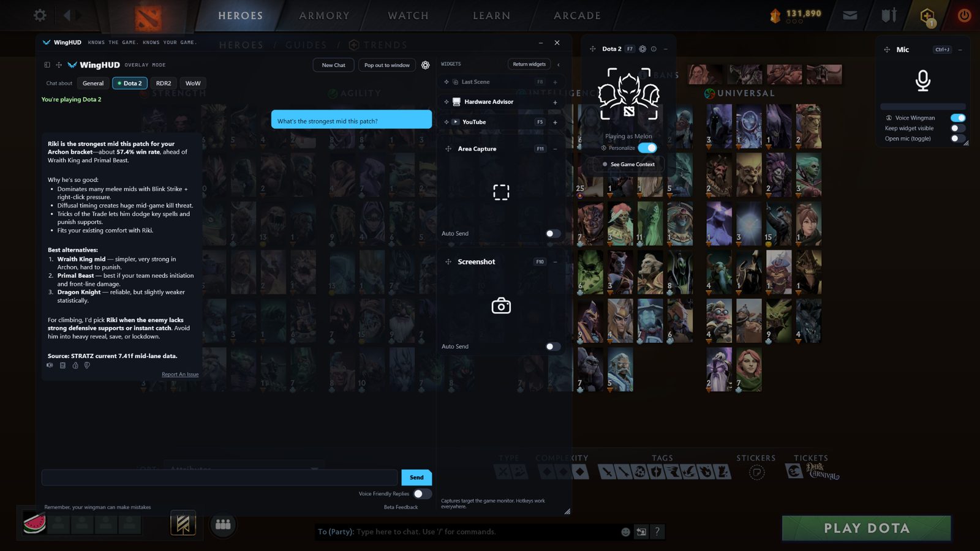Screen dimensions: 980x551
Task: Give thumbs down to the Riki answer
Action: click(x=87, y=365)
